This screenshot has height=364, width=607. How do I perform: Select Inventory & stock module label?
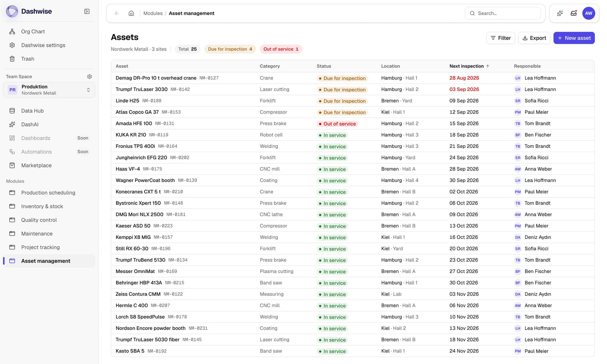(42, 206)
